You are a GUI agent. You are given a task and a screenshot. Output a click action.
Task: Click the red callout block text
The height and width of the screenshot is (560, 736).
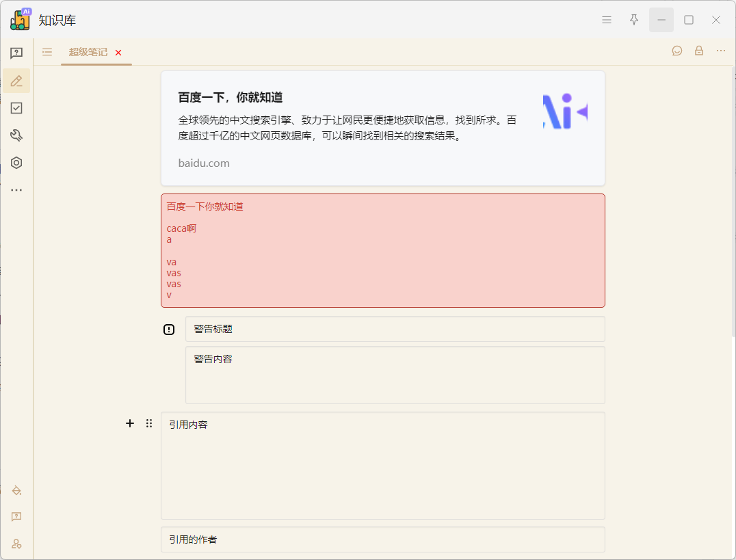[x=382, y=251]
